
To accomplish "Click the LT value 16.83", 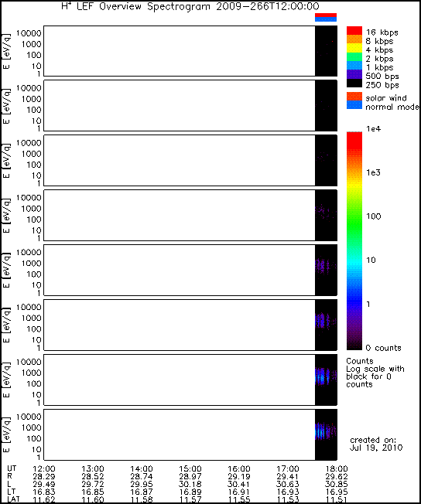I will [44, 492].
